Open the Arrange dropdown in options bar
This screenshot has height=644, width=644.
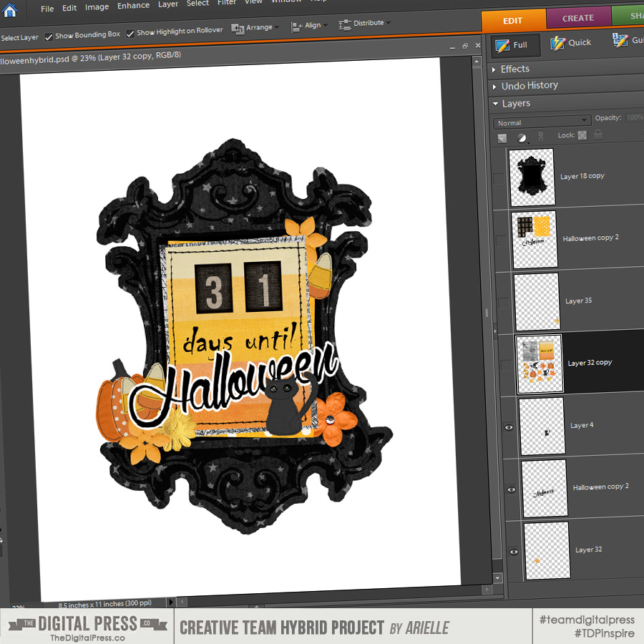(253, 28)
